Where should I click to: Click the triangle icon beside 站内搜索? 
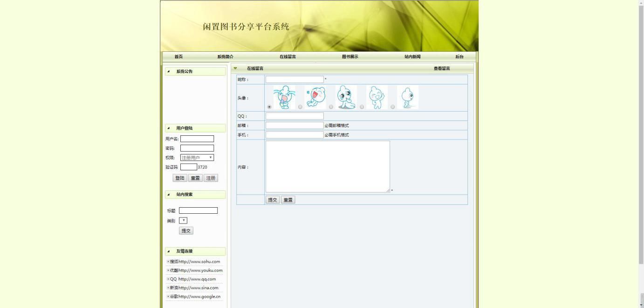coord(168,195)
